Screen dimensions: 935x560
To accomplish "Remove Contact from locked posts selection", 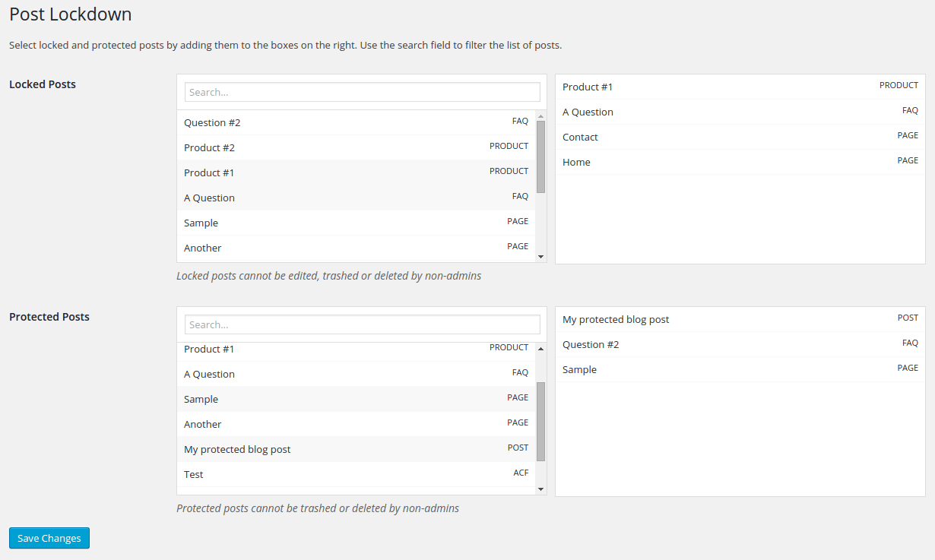I will tap(740, 137).
